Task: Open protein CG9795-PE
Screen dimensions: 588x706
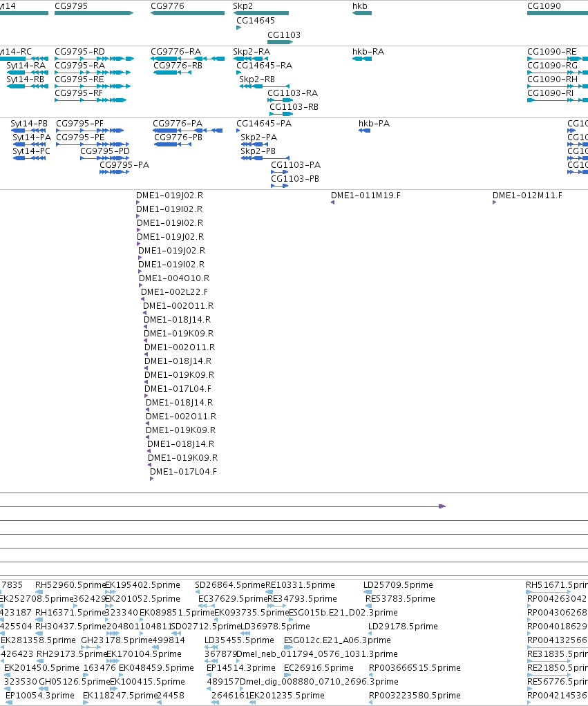Action: (x=80, y=137)
